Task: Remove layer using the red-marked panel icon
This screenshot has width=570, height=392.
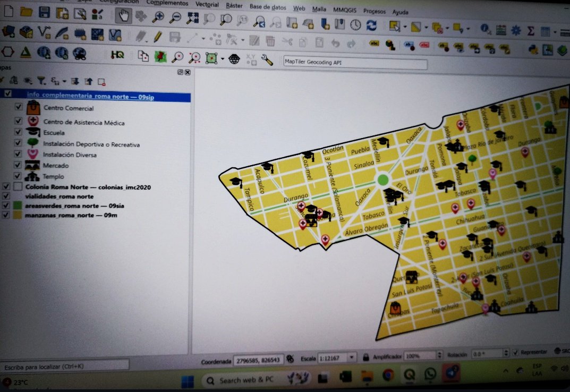Action: pos(101,80)
